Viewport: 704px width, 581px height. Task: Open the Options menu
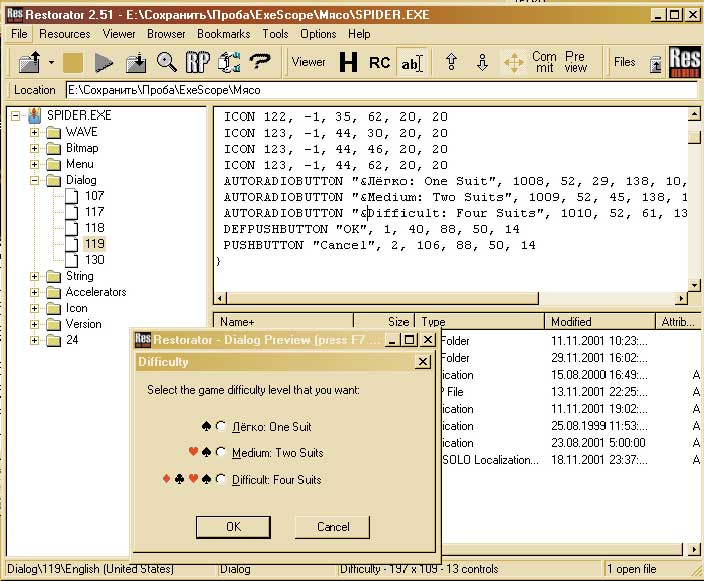[318, 34]
